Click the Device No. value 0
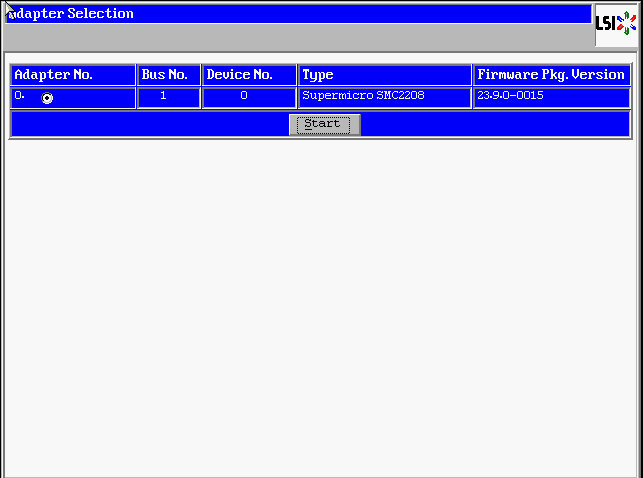The width and height of the screenshot is (643, 478). tap(249, 98)
